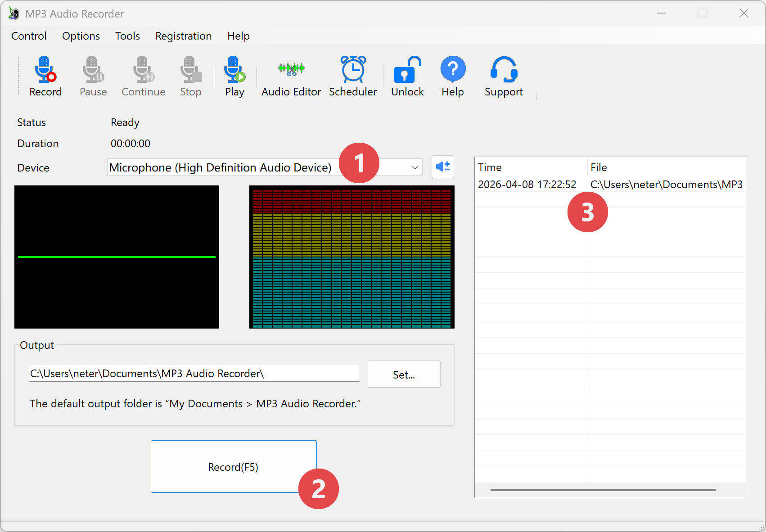Click the large Record(F5) button
The image size is (766, 532).
click(234, 467)
